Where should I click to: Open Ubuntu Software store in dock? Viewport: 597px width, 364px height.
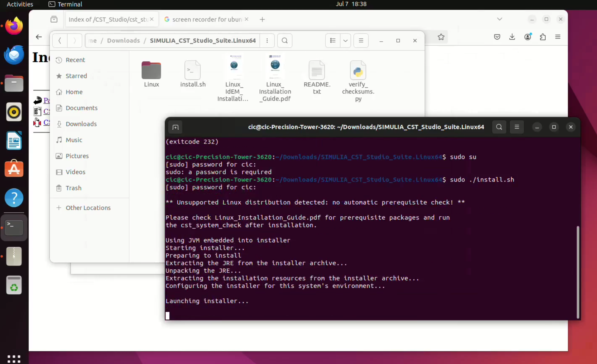tap(14, 169)
